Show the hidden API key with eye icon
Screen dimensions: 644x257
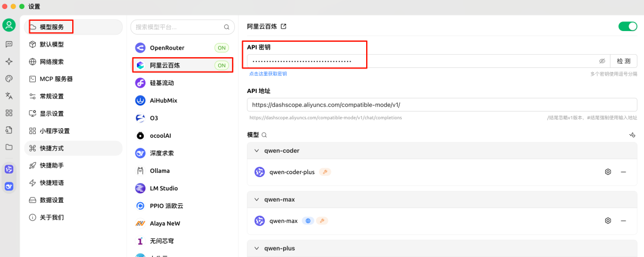point(602,61)
